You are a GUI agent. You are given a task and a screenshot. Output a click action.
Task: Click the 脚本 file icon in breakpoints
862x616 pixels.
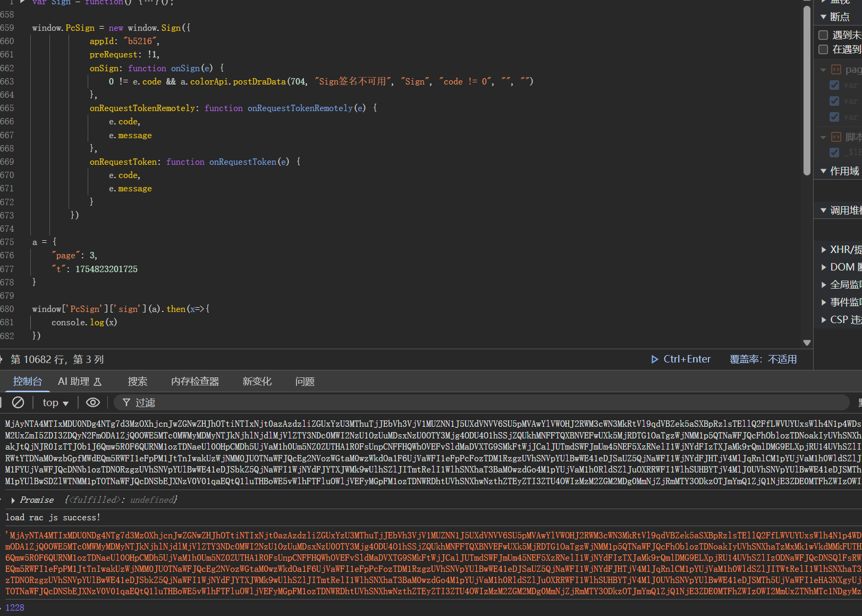coord(836,137)
